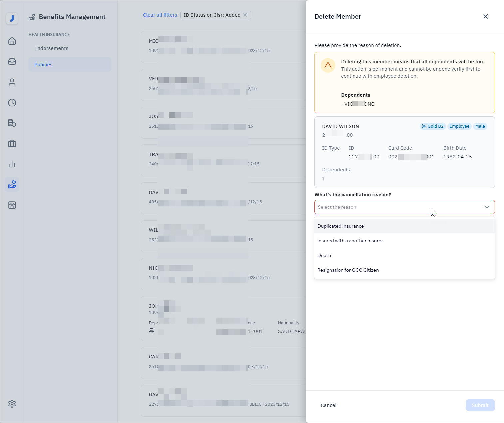Select Resignation for GCC Citizen option
504x423 pixels.
tap(348, 270)
